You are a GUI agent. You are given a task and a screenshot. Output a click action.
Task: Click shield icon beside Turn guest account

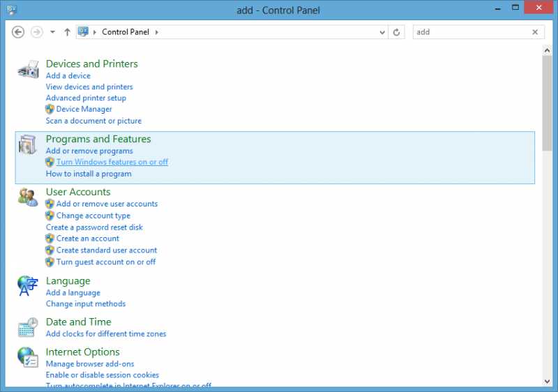[50, 262]
